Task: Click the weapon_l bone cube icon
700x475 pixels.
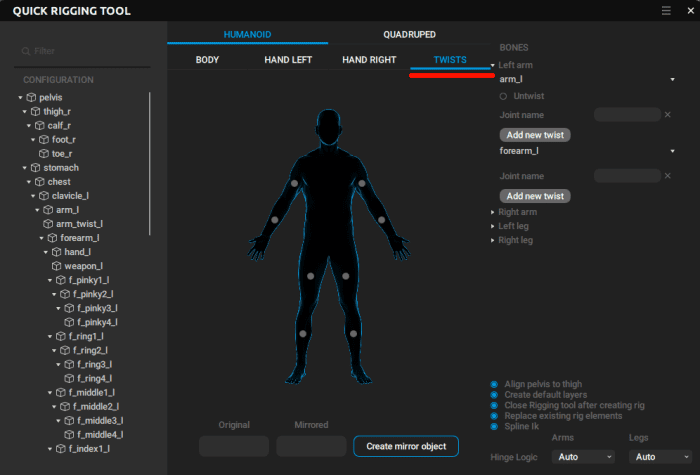Action: click(57, 266)
